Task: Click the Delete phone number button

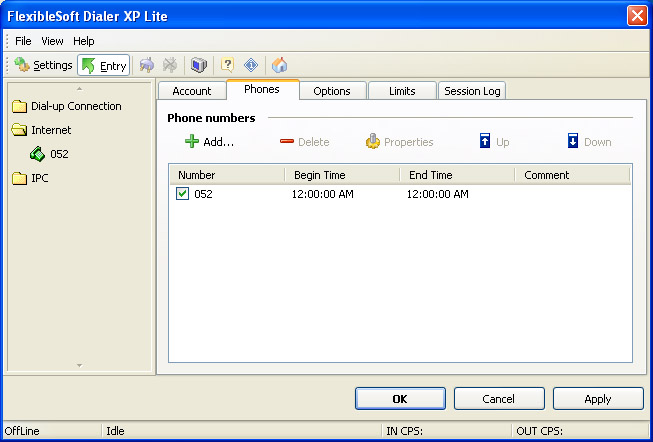Action: pyautogui.click(x=304, y=142)
